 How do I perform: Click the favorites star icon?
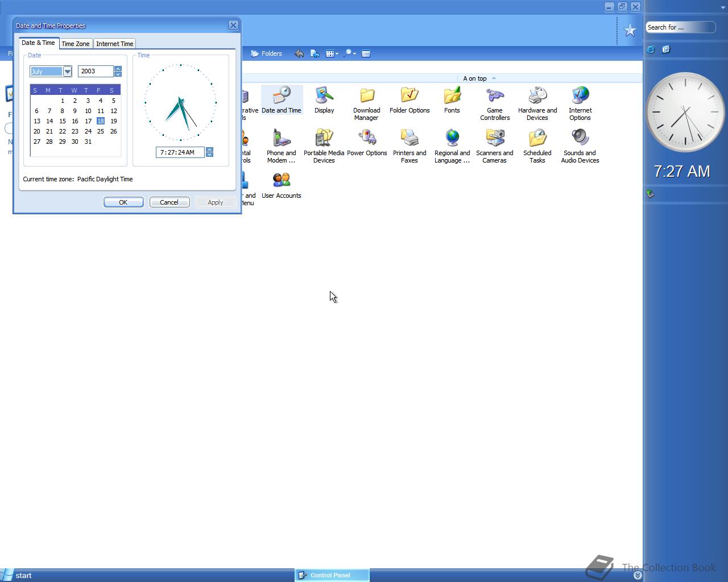[x=630, y=31]
